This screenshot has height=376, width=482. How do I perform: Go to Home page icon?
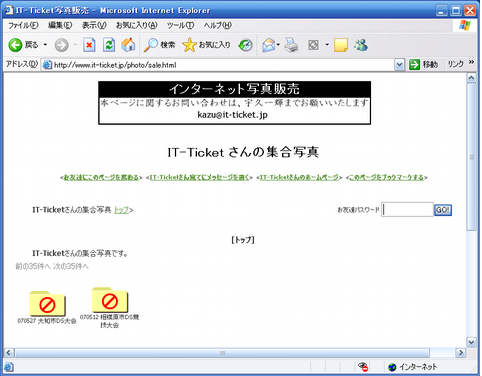(x=128, y=45)
